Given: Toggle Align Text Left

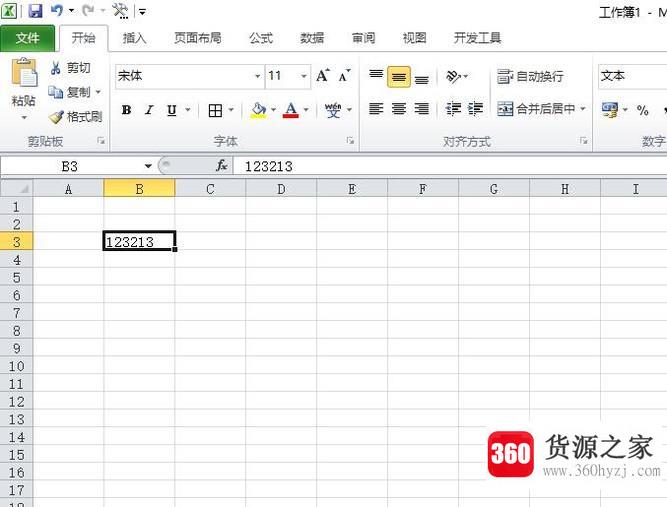Looking at the screenshot, I should (376, 109).
